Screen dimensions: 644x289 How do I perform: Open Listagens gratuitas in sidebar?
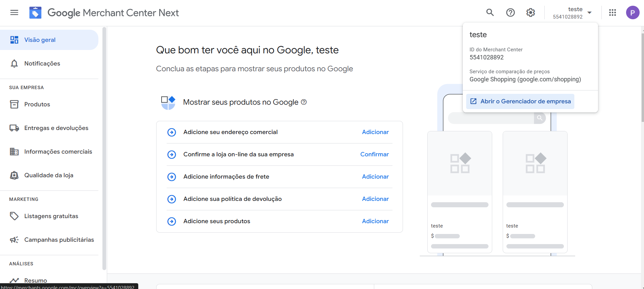(49, 216)
